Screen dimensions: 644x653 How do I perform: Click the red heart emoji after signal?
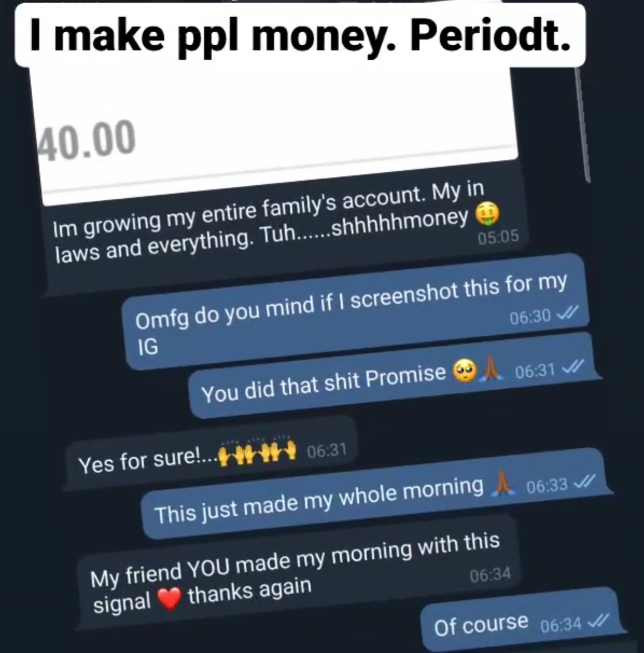point(170,599)
